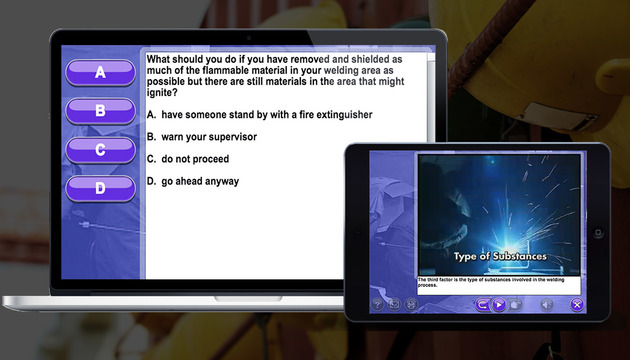The height and width of the screenshot is (360, 630).
Task: Click answer text 'go ahead anyway'
Action: pyautogui.click(x=200, y=182)
